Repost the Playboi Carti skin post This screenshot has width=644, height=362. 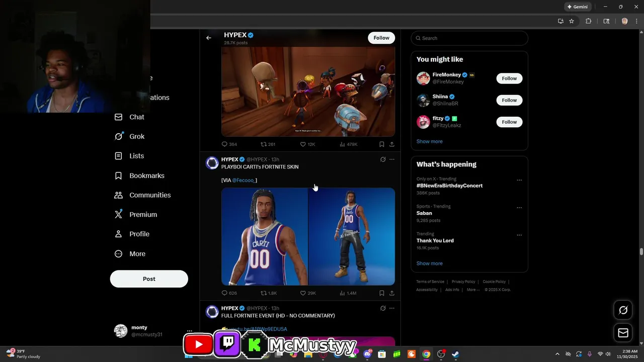[269, 293]
